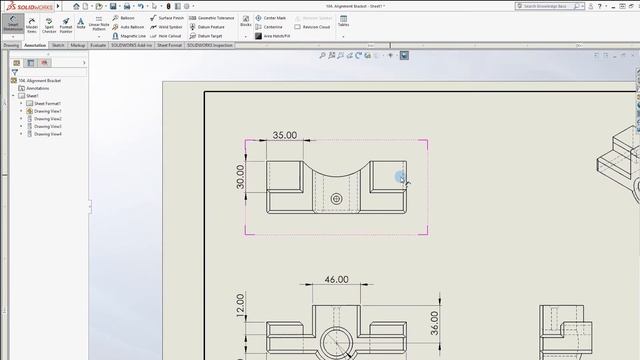The image size is (640, 360).
Task: Open the Options gear icon
Action: [187, 6]
